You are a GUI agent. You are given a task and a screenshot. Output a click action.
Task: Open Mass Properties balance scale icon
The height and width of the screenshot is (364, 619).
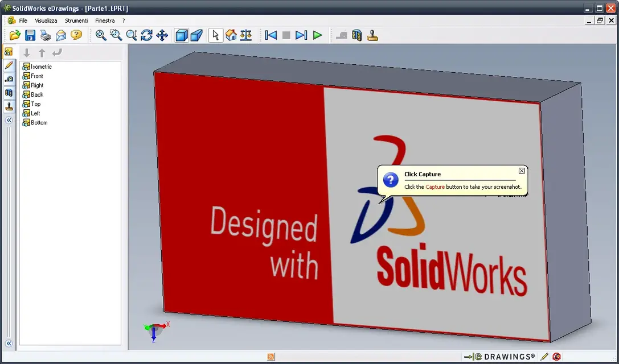click(x=246, y=35)
